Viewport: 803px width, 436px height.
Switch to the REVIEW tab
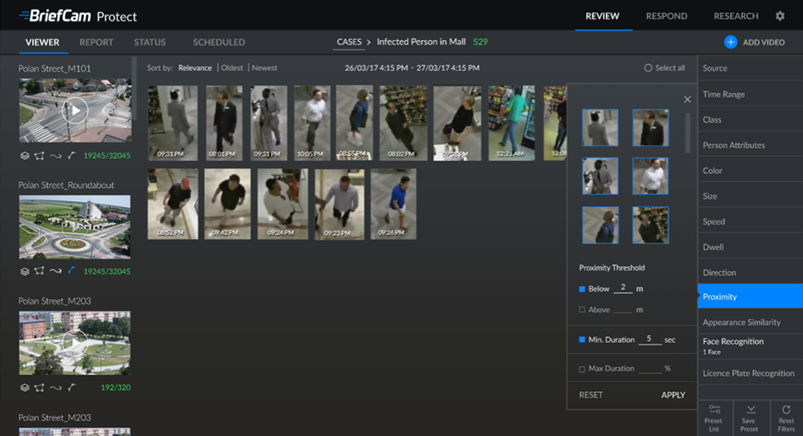point(603,16)
